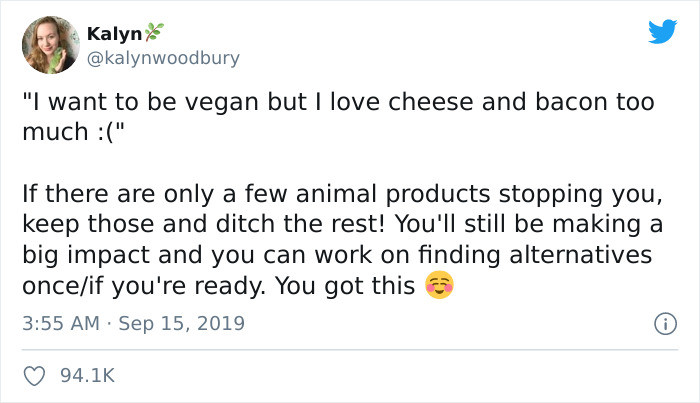View the 94.1K likes count
Viewport: 700px width, 403px height.
tap(88, 376)
